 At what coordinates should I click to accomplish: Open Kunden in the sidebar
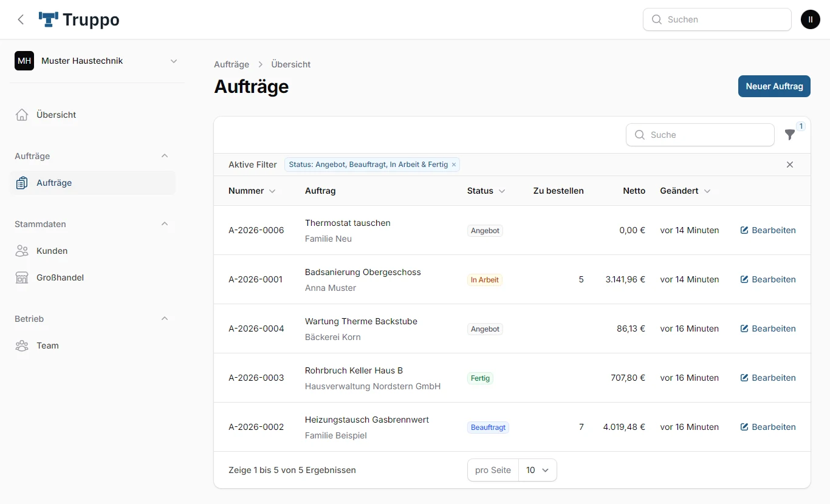point(93,251)
